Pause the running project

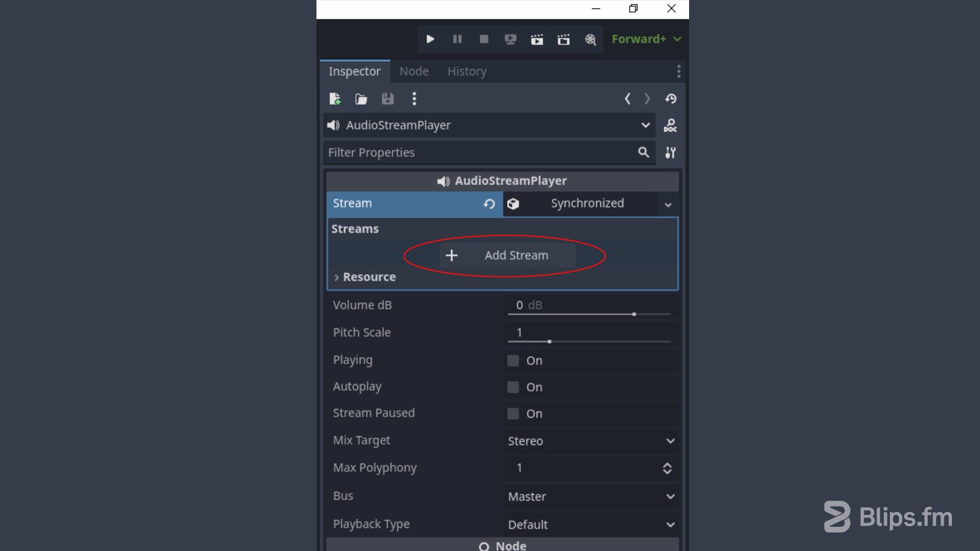[x=457, y=39]
